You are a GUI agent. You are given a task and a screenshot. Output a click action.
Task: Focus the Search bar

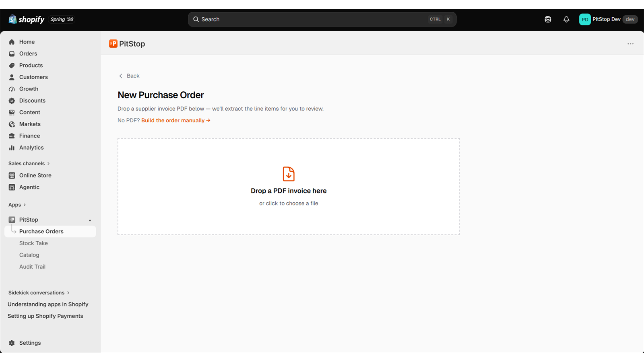[x=322, y=19]
